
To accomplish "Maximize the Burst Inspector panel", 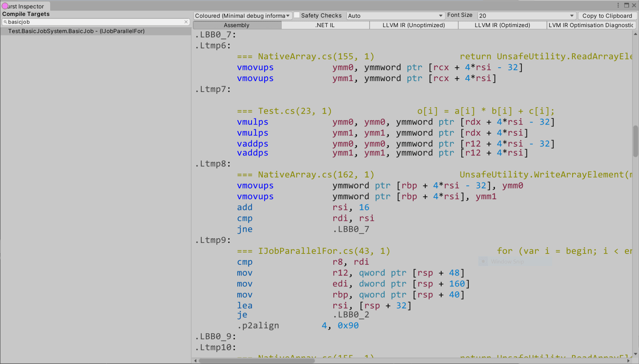I will [x=627, y=5].
